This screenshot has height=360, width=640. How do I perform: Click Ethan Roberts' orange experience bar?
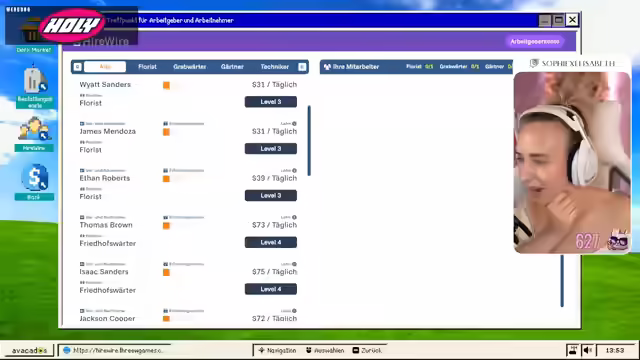(166, 179)
